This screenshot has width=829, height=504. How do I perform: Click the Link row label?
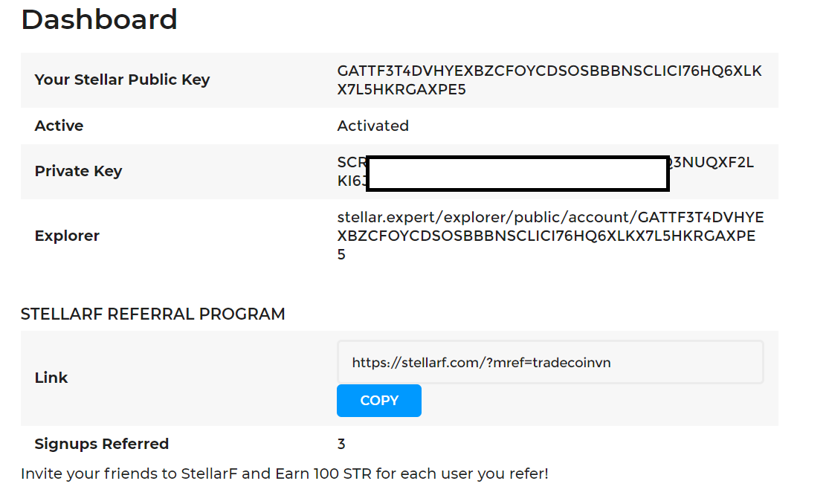(x=51, y=378)
